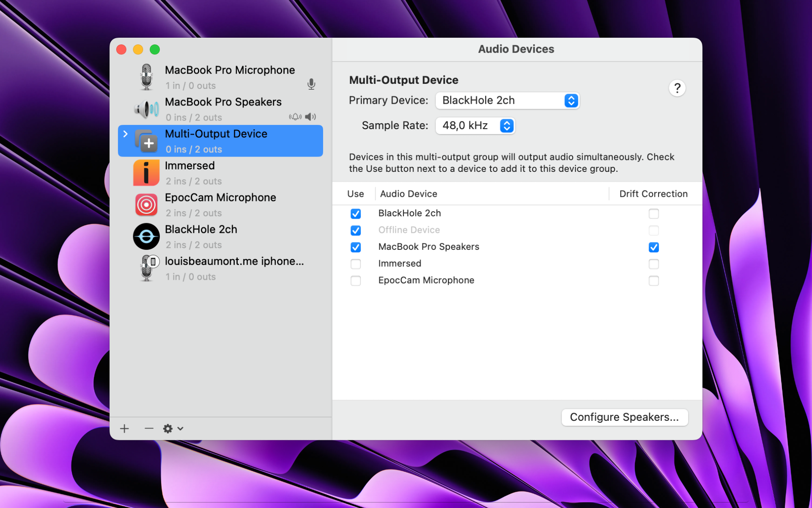Expand the Multi-Output Device disclosure arrow
Viewport: 812px width, 508px height.
126,134
